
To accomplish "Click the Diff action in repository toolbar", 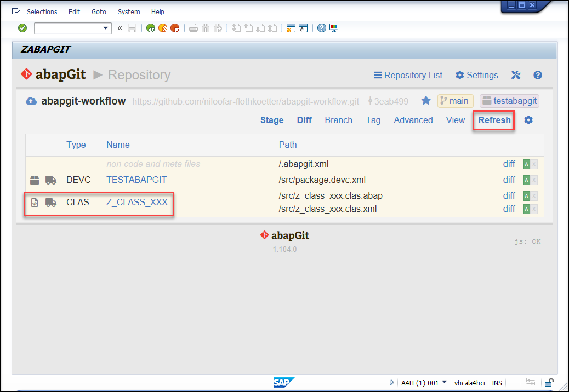I will (x=304, y=120).
